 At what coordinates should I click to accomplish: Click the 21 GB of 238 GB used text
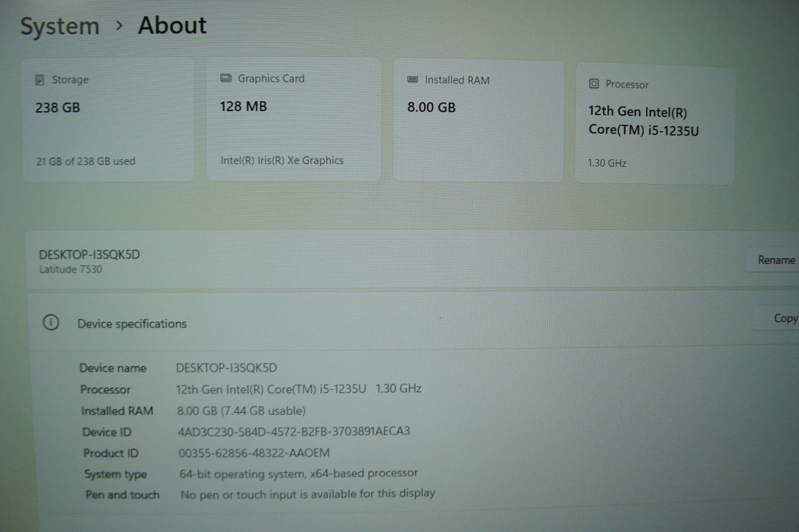[85, 161]
